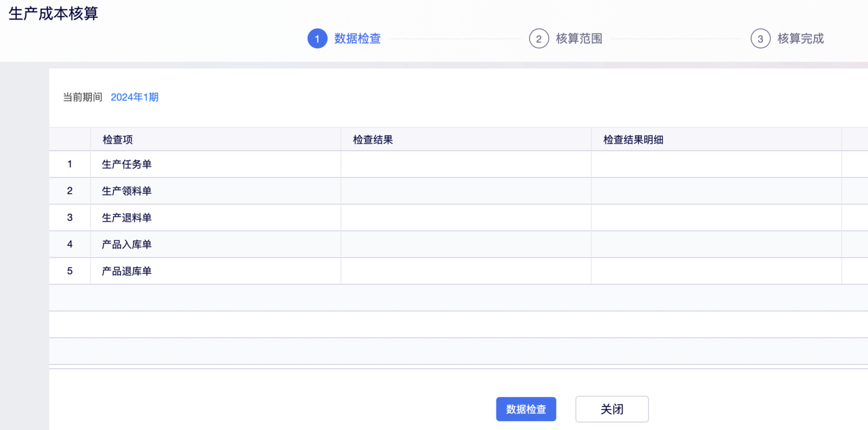Click the 检查结果明细 column header
Viewport: 868px width, 430px height.
pyautogui.click(x=633, y=139)
